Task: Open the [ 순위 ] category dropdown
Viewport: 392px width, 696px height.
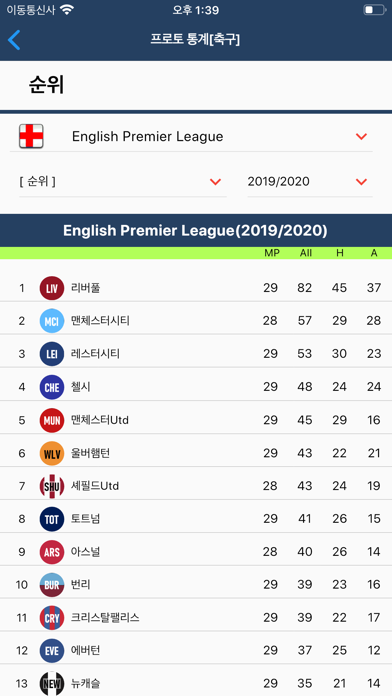Action: pyautogui.click(x=123, y=182)
